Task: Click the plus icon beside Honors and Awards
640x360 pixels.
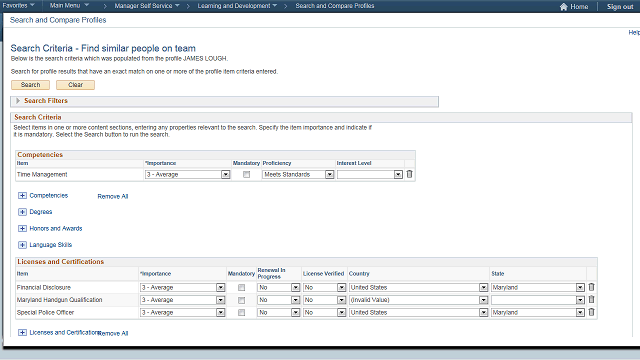Action: pyautogui.click(x=22, y=229)
